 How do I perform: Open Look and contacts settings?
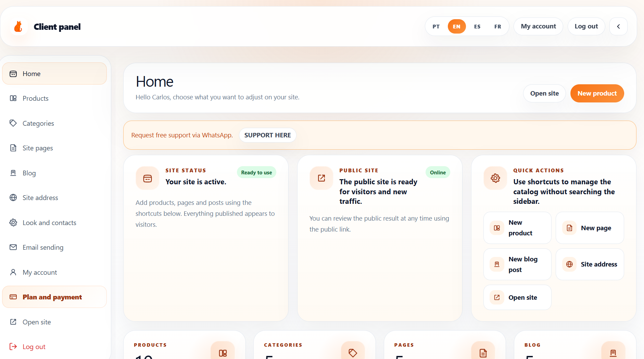(x=54, y=223)
